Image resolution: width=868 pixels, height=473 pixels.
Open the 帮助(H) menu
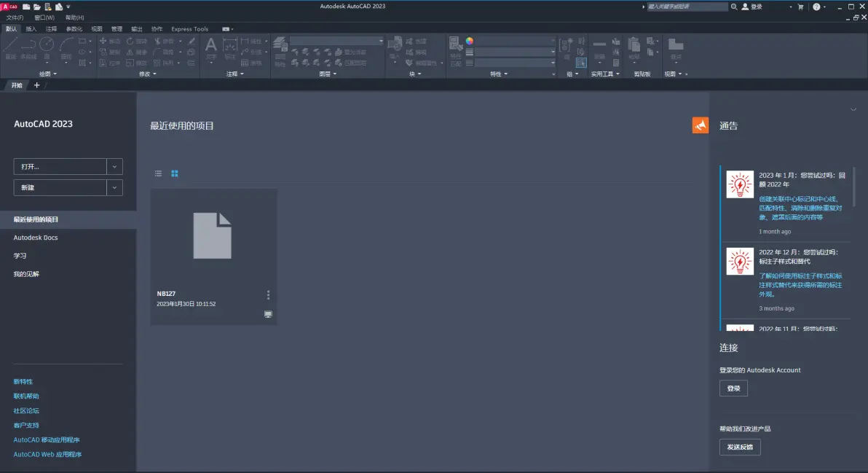pos(75,17)
